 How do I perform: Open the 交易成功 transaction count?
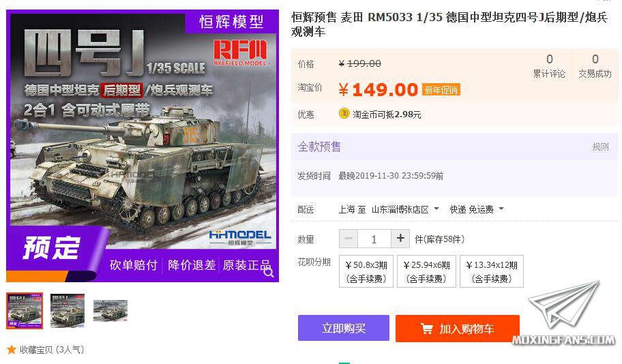[595, 66]
